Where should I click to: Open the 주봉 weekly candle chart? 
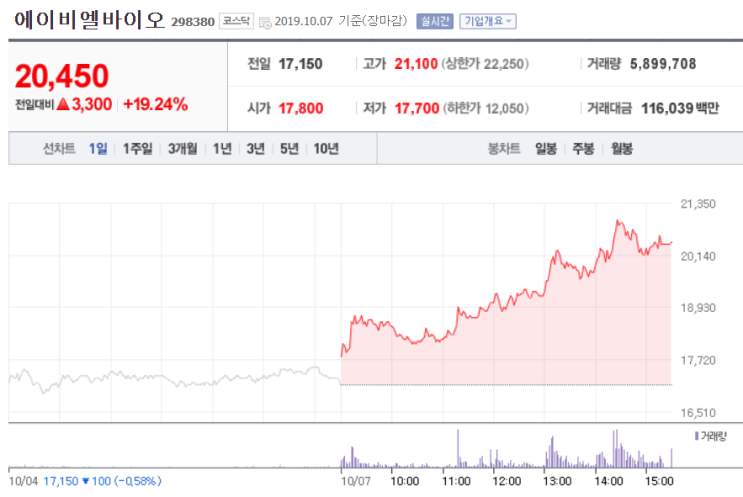click(x=583, y=149)
